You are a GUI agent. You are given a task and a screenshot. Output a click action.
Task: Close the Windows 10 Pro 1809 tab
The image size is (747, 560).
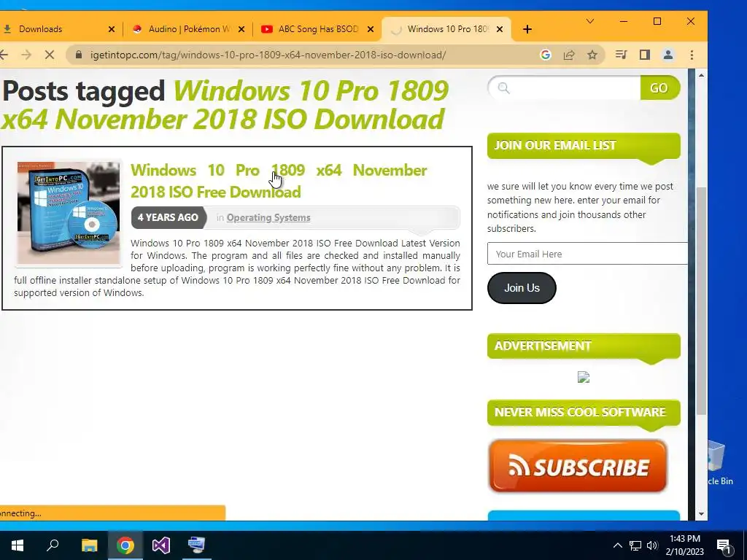pos(499,29)
